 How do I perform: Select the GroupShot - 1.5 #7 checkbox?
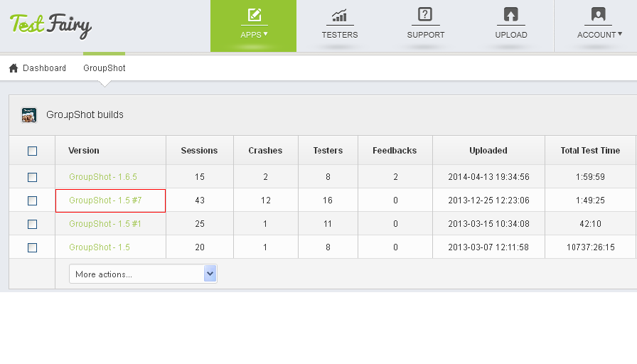pyautogui.click(x=32, y=200)
